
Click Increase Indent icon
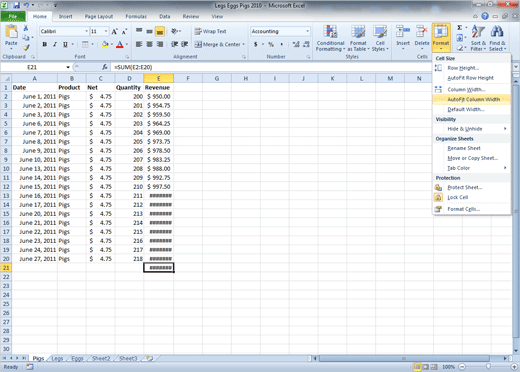(185, 44)
